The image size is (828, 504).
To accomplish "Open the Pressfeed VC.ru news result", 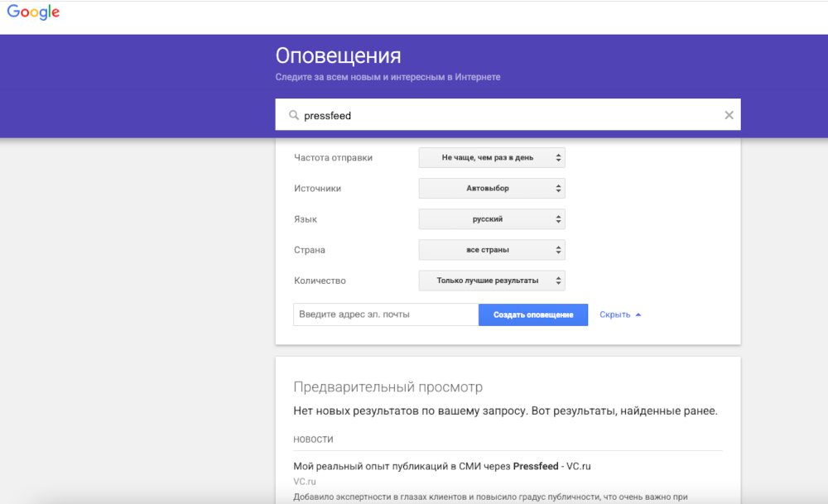I will coord(442,467).
